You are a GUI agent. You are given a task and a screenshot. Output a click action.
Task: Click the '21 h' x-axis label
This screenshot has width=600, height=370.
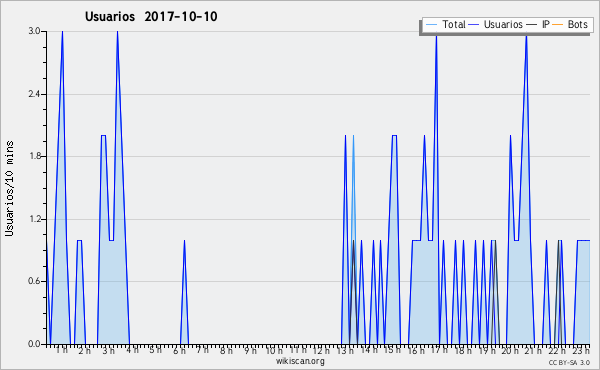534,350
